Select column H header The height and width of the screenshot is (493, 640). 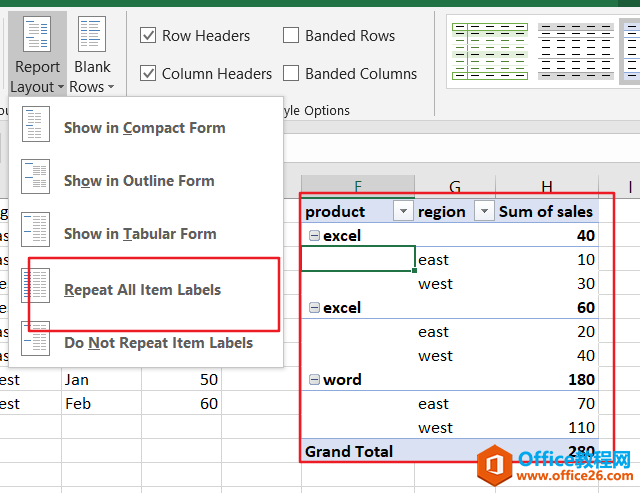click(x=547, y=187)
